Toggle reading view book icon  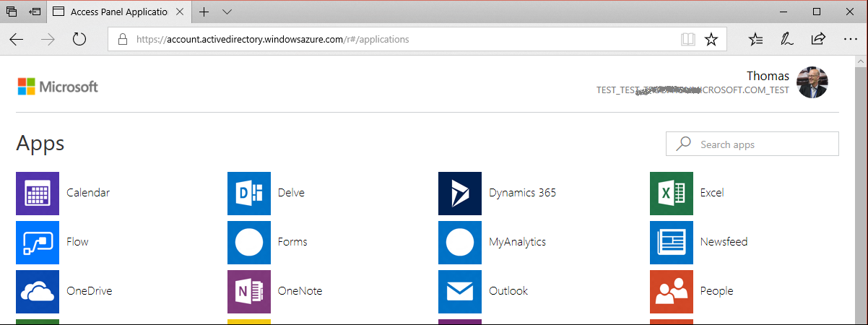point(688,39)
